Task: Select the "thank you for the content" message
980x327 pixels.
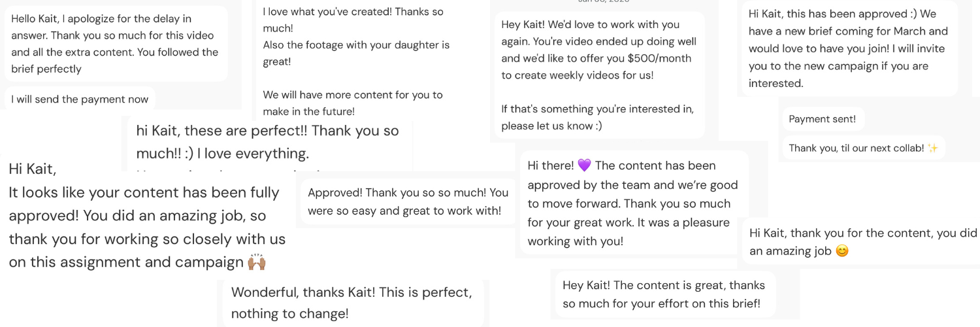Action: [x=862, y=241]
